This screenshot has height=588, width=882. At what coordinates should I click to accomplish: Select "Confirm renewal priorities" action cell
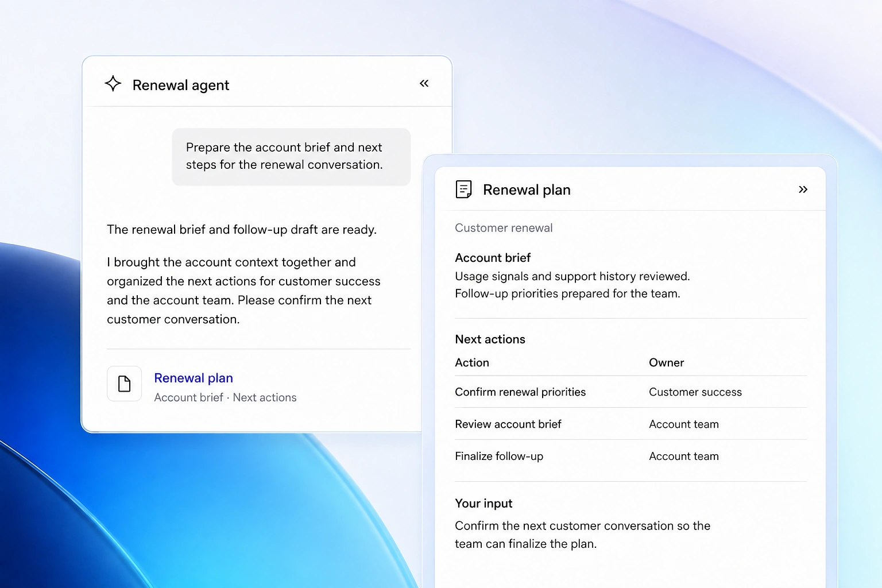coord(520,392)
